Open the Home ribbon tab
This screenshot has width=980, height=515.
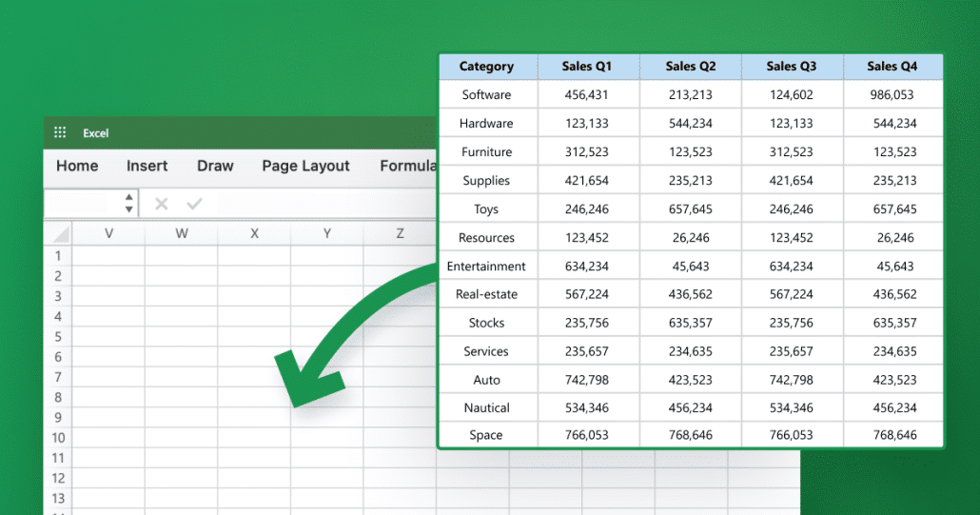(77, 166)
